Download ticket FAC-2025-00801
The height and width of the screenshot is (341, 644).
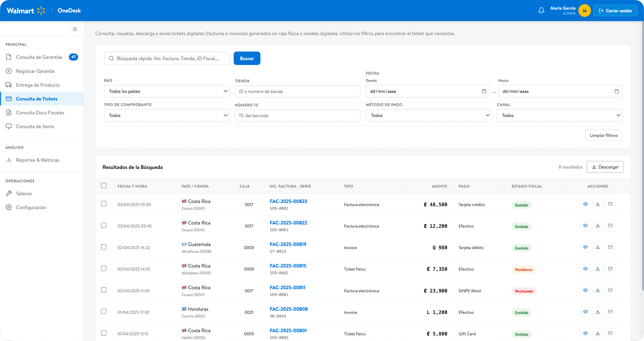click(x=598, y=333)
